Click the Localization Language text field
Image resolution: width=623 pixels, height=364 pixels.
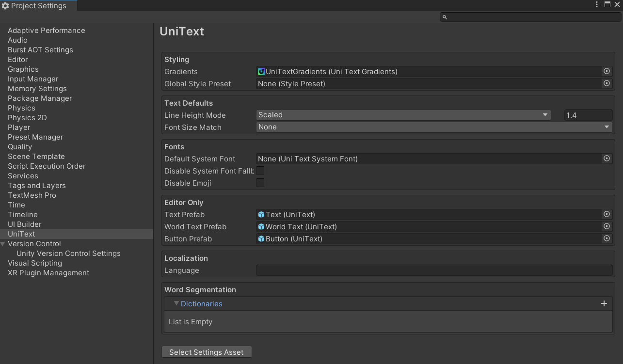pos(434,270)
